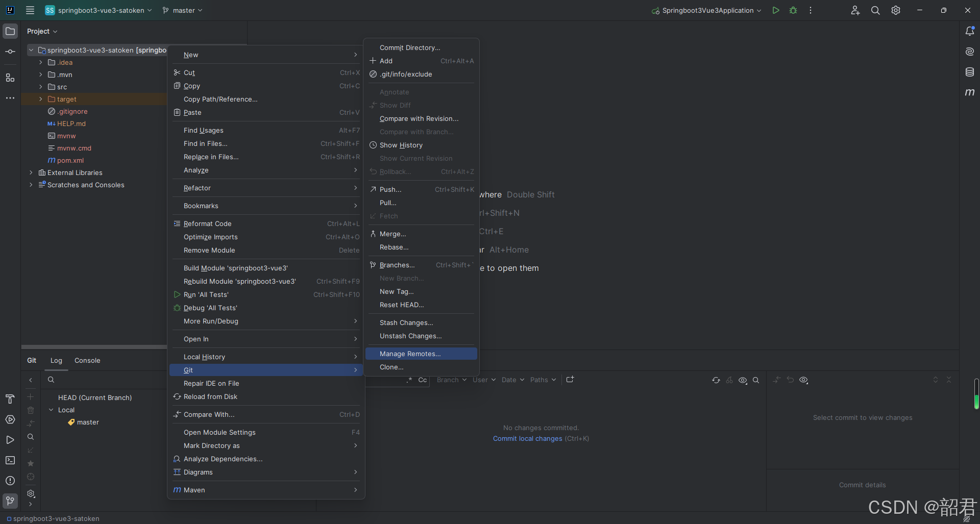Open Local History submenu

[x=266, y=357]
